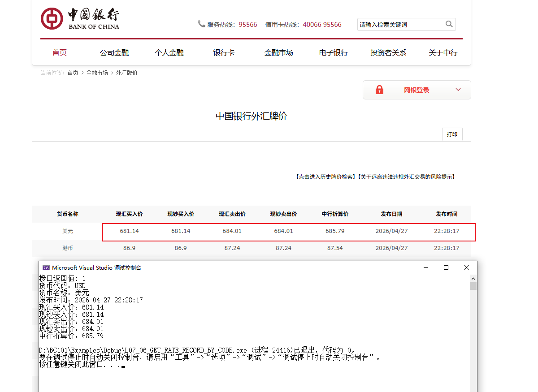Screen dimensions: 538x392
Task: Click the 服务热线 number 95566
Action: pos(248,25)
